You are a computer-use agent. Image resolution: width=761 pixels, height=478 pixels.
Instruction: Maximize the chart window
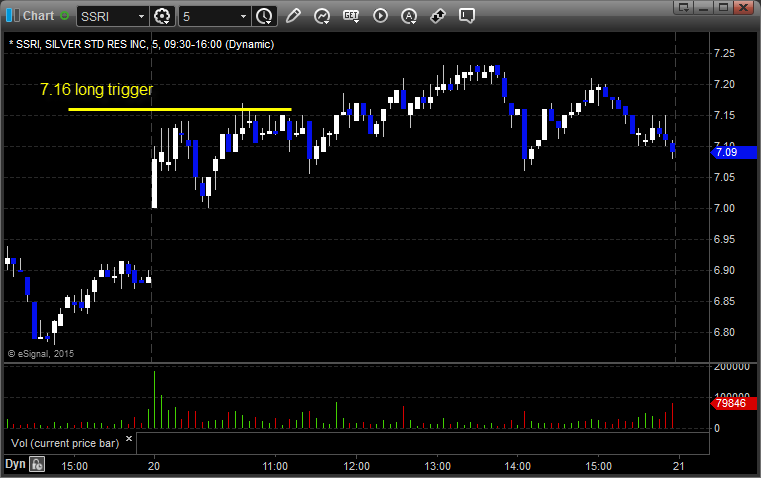tap(723, 7)
